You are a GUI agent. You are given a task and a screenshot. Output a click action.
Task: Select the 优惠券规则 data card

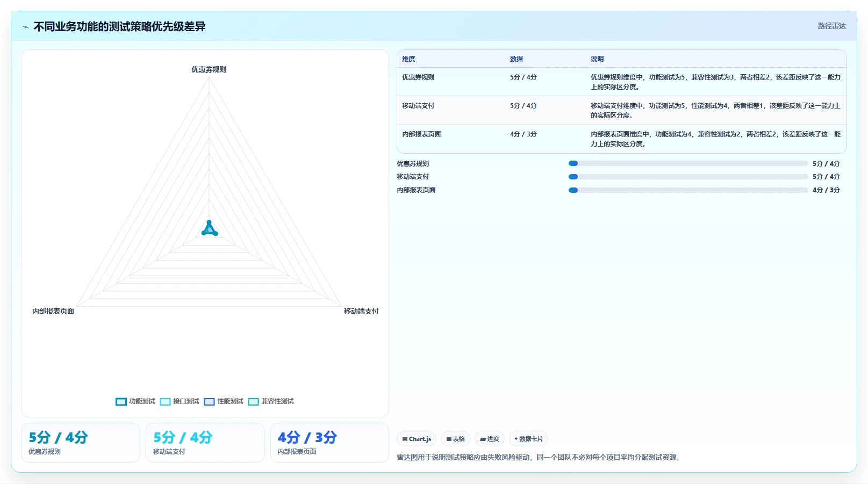pos(81,443)
